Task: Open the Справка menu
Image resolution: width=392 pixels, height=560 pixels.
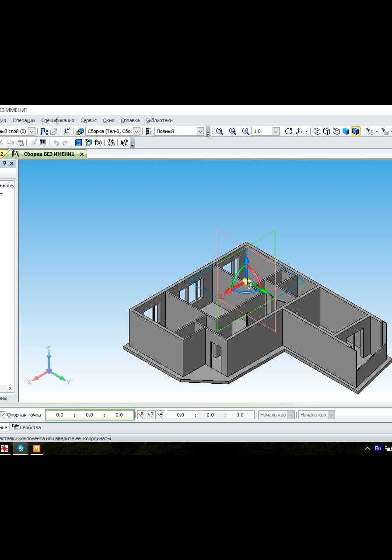Action: (130, 120)
